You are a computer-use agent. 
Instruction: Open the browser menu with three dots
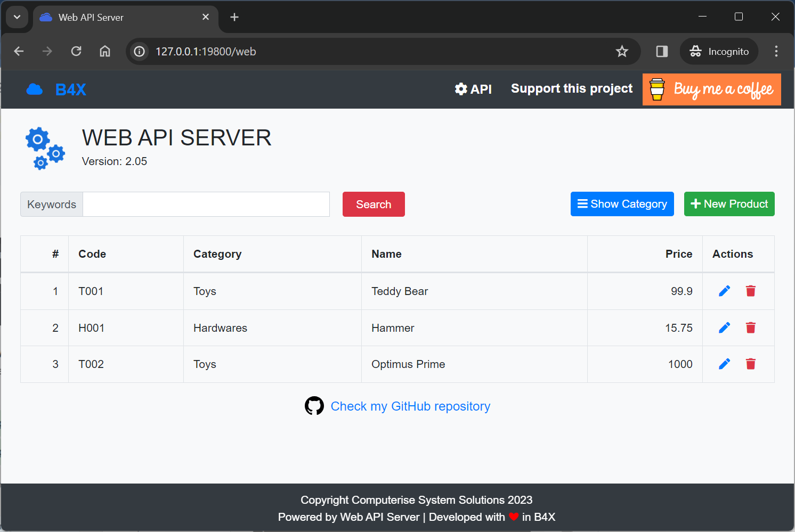coord(776,51)
